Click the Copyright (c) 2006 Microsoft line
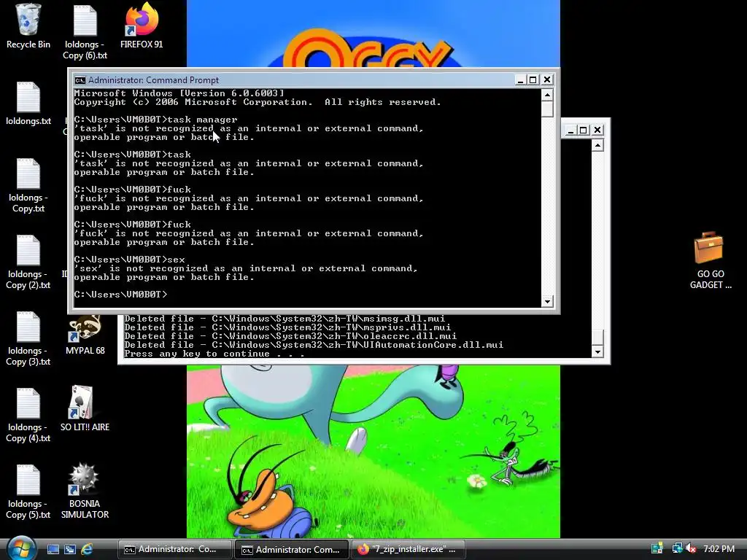Viewport: 747px width, 560px height. 258,102
